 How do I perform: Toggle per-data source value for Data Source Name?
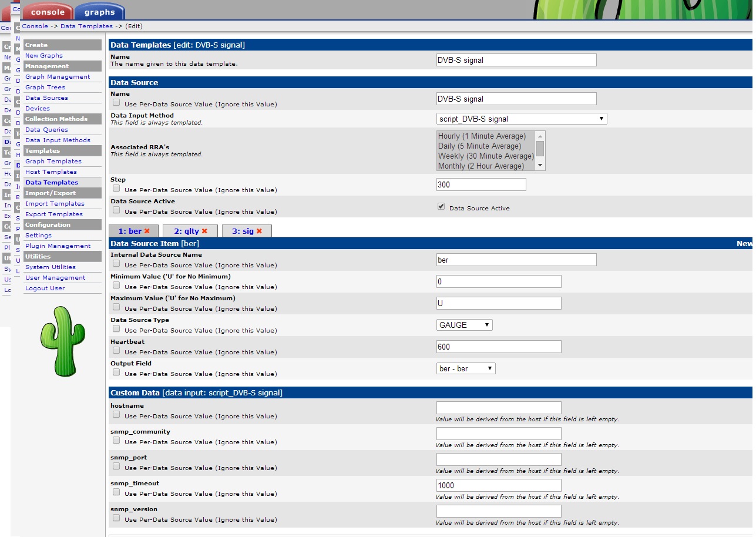[116, 103]
